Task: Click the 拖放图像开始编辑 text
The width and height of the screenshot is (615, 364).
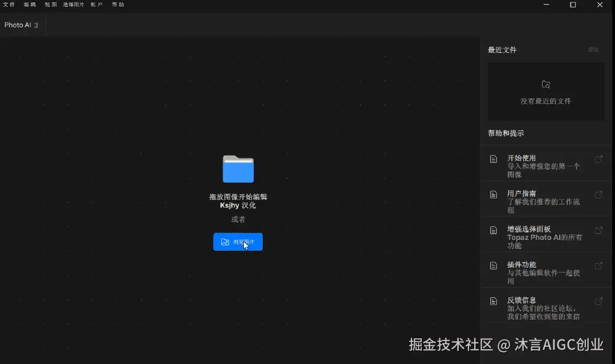Action: click(x=238, y=197)
